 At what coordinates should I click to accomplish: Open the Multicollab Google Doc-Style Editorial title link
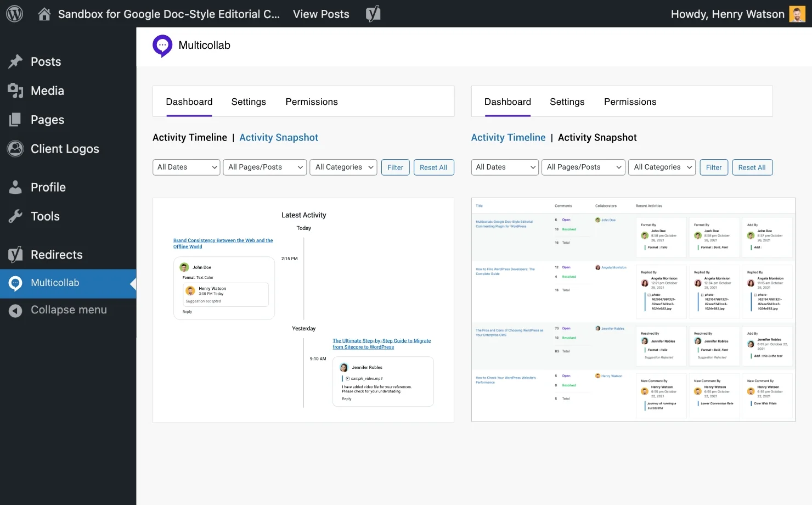[x=504, y=224]
